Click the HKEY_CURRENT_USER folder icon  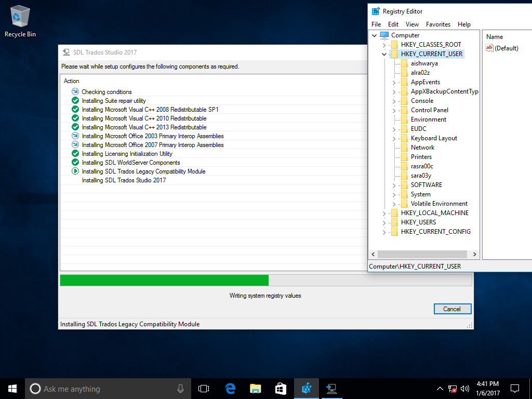pyautogui.click(x=394, y=54)
